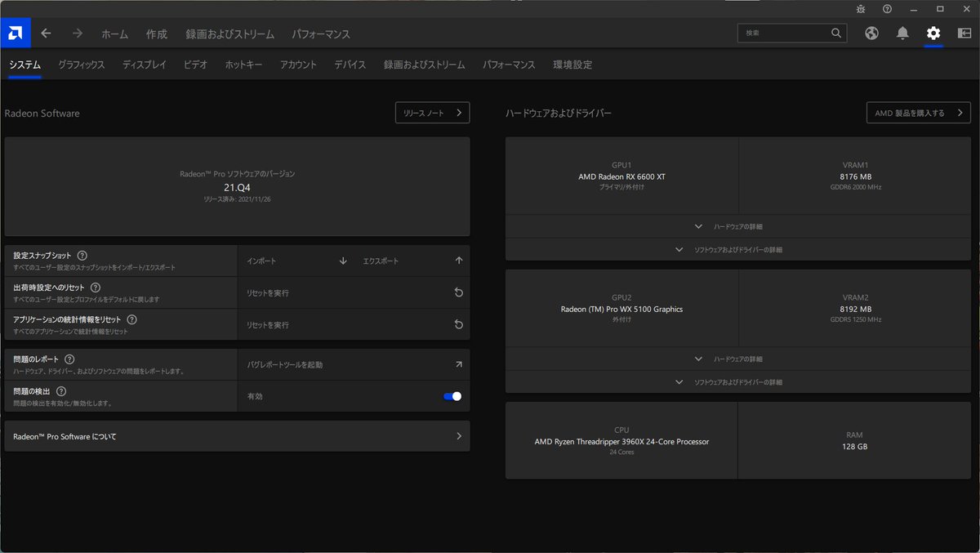Screen dimensions: 980x553
Task: Switch to the ビデオ tab
Action: coord(196,65)
